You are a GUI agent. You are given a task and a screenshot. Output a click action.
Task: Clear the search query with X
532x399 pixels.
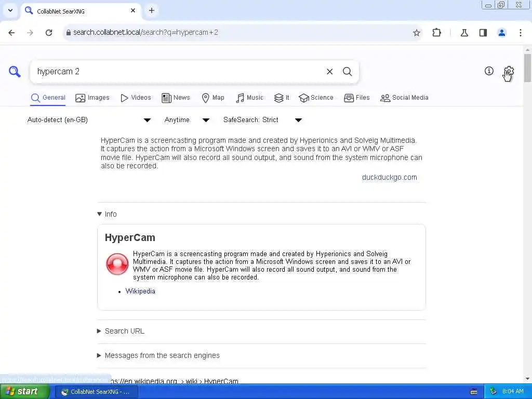pyautogui.click(x=329, y=72)
